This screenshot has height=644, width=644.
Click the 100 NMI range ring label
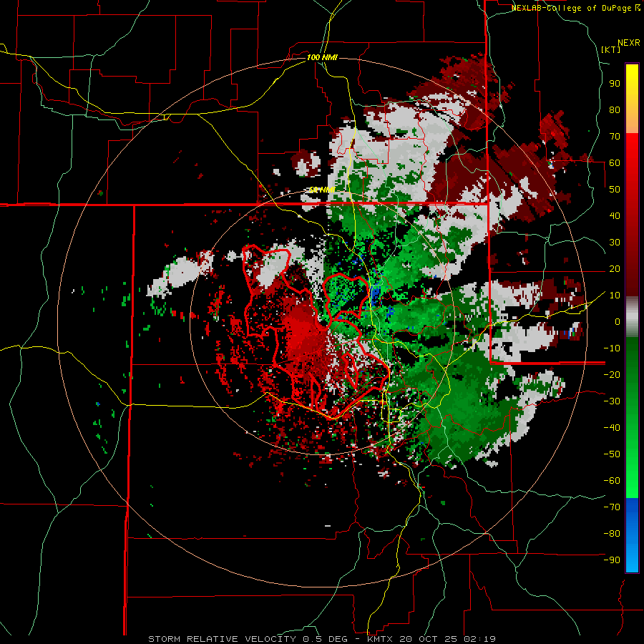click(322, 57)
